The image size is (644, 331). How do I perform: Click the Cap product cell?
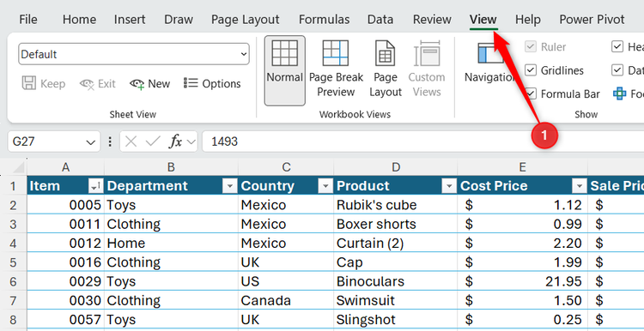[x=396, y=262]
